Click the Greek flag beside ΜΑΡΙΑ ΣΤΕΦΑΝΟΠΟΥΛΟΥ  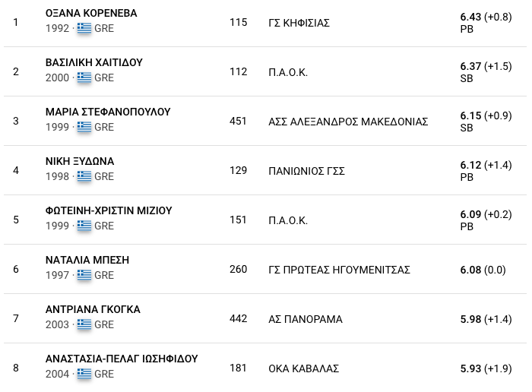click(84, 127)
